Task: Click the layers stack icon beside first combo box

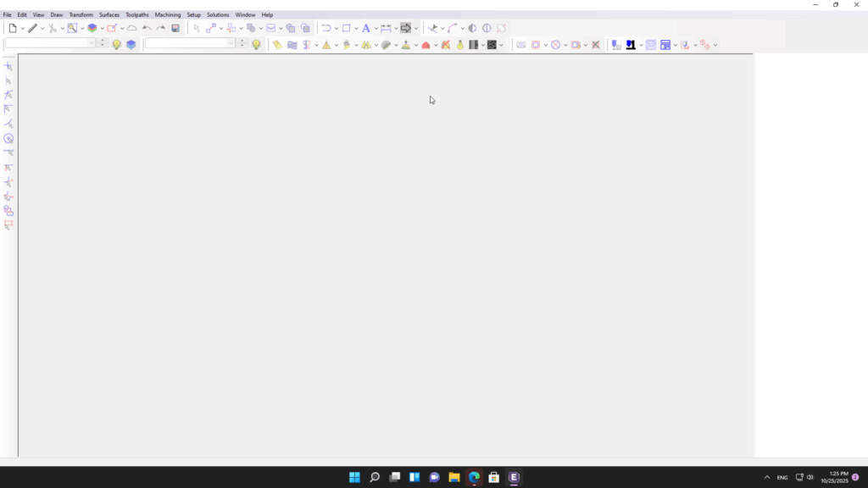Action: [131, 44]
